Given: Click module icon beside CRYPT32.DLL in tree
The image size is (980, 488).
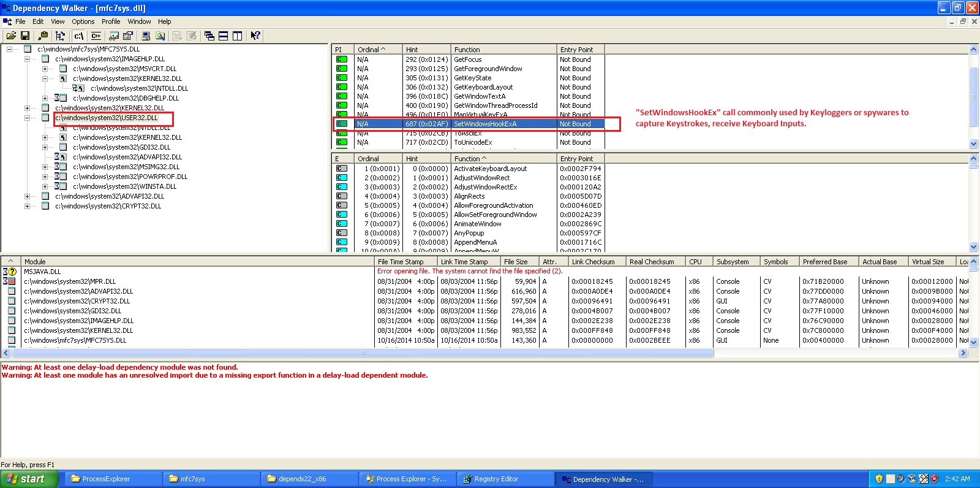Looking at the screenshot, I should [x=45, y=206].
